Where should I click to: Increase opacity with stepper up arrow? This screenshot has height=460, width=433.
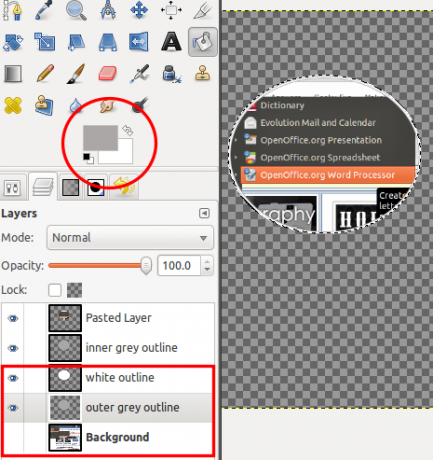207,261
